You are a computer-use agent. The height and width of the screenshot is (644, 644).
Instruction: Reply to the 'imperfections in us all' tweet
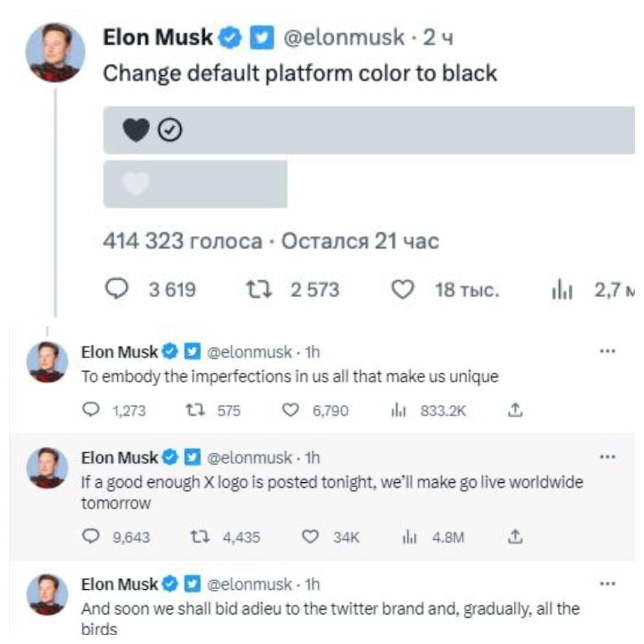tap(90, 410)
